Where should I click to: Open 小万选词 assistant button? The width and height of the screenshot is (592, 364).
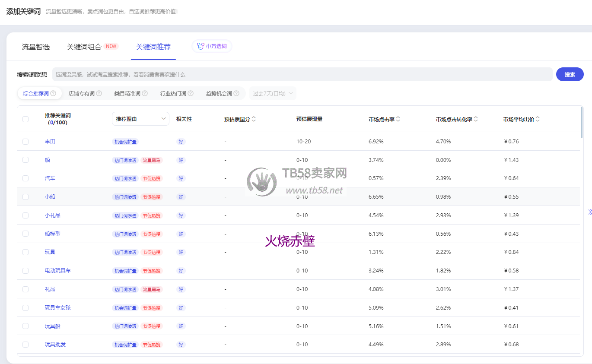(x=212, y=46)
